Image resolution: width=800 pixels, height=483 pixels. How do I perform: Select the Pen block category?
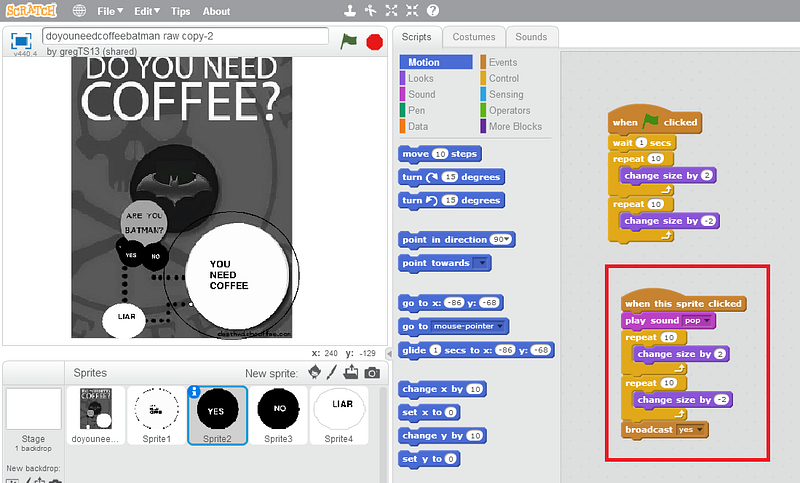[x=413, y=110]
